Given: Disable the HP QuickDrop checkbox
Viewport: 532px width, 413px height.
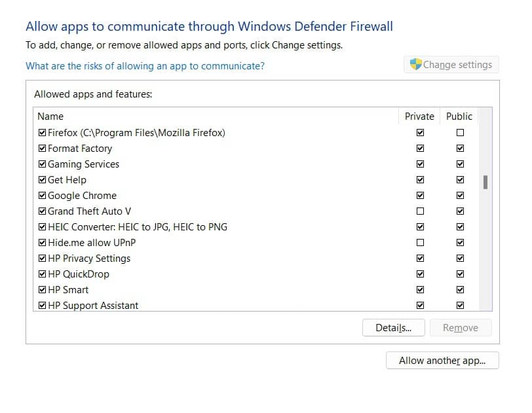Looking at the screenshot, I should [x=42, y=274].
